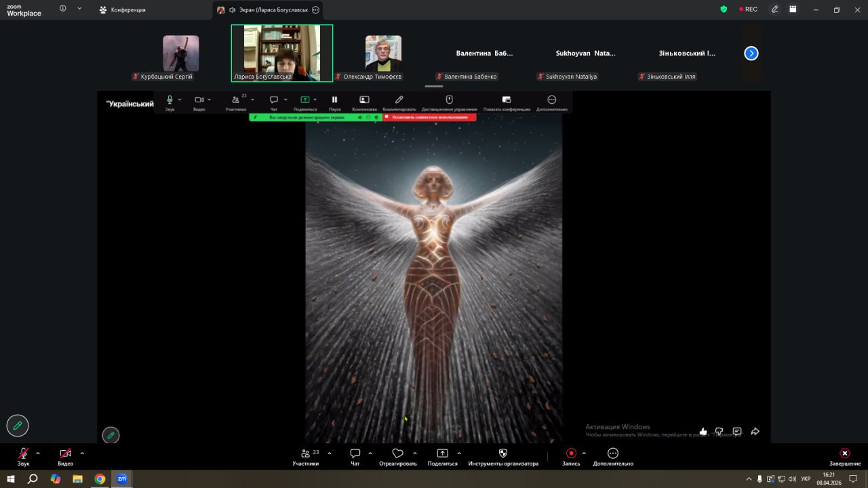This screenshot has height=488, width=868.
Task: Select the Экран Лариса Богуславська tab
Action: [268, 10]
